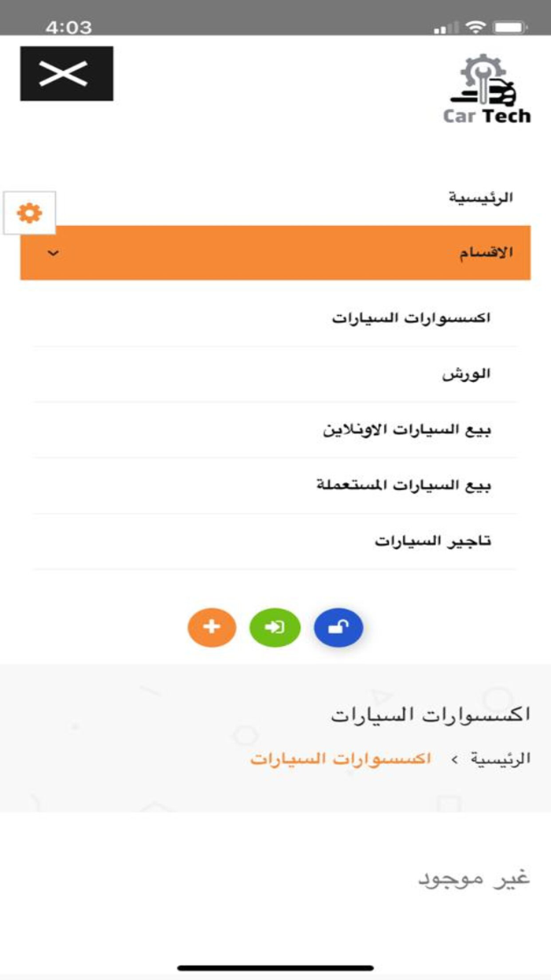This screenshot has width=551, height=980.
Task: Tap the blue unlock padlock button
Action: click(338, 628)
